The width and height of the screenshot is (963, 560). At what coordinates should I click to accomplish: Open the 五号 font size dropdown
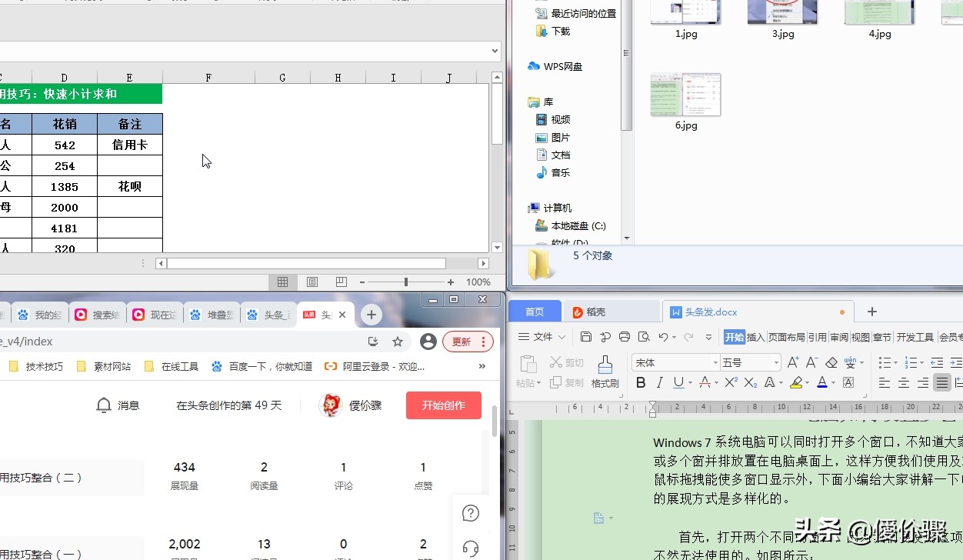776,362
